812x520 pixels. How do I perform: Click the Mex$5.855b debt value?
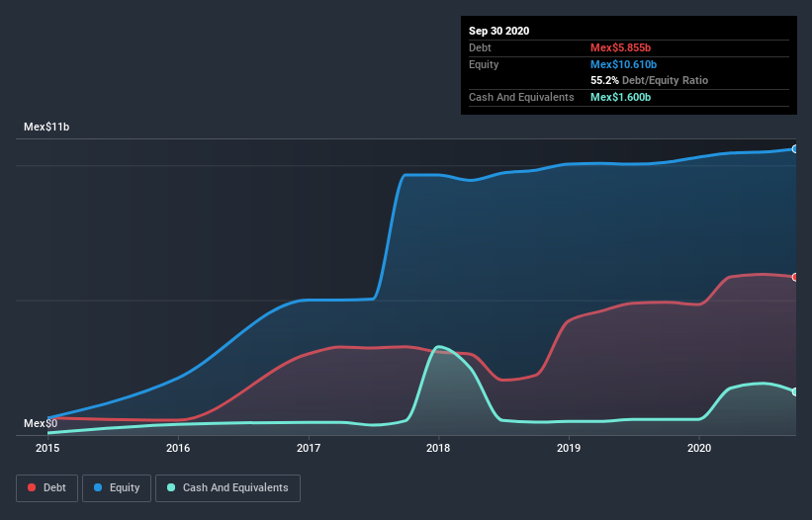[620, 47]
